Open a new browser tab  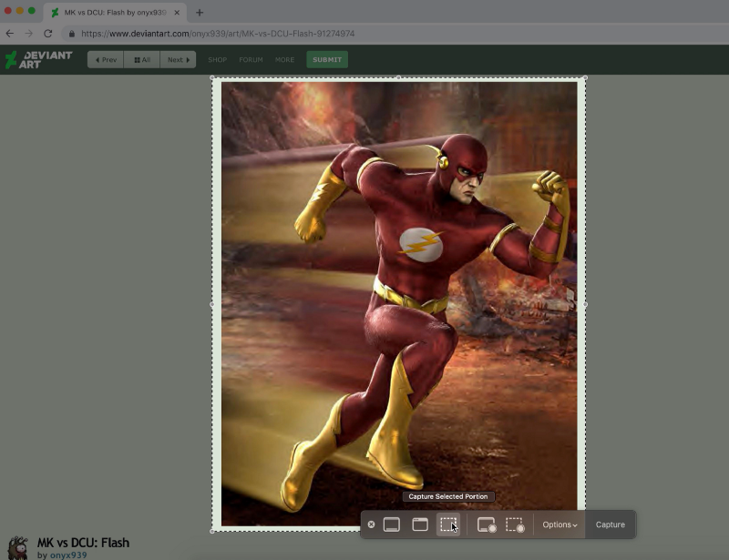(x=200, y=13)
